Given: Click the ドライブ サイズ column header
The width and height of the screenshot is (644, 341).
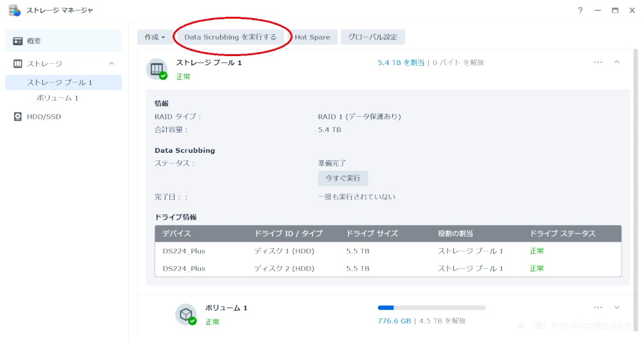Looking at the screenshot, I should click(372, 233).
